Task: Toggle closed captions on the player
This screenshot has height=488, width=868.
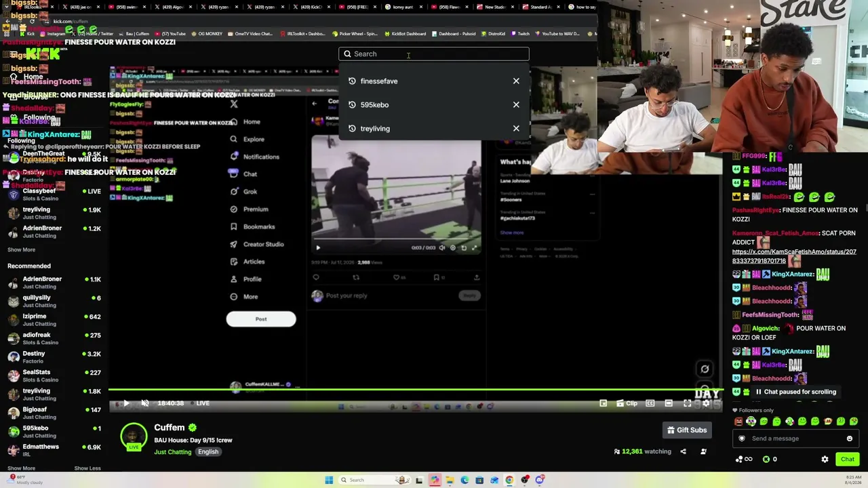Action: [650, 403]
